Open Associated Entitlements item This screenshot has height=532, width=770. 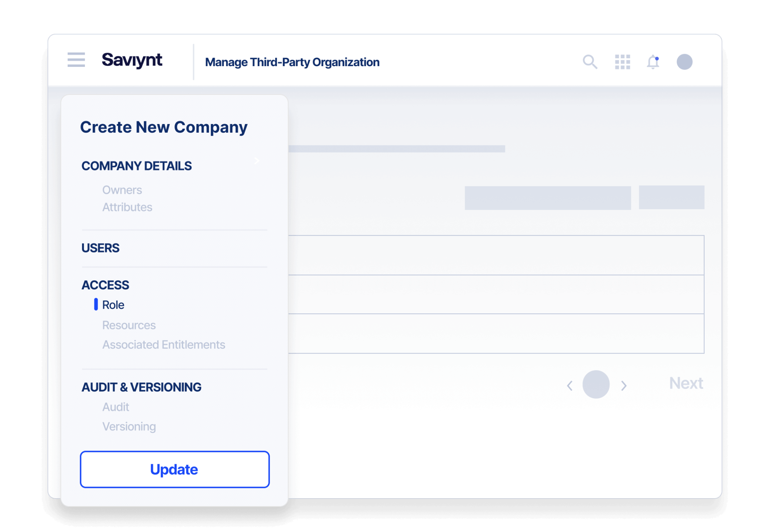[164, 345]
